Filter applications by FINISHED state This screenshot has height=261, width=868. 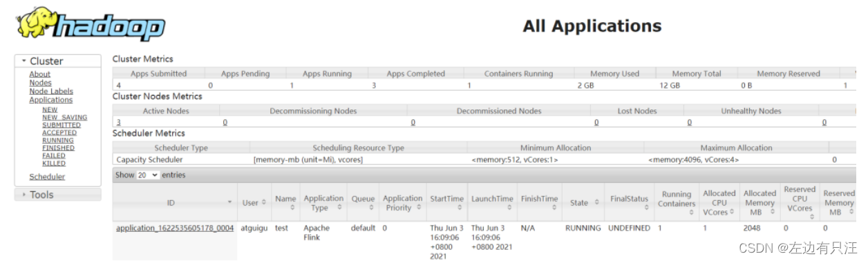[x=58, y=147]
